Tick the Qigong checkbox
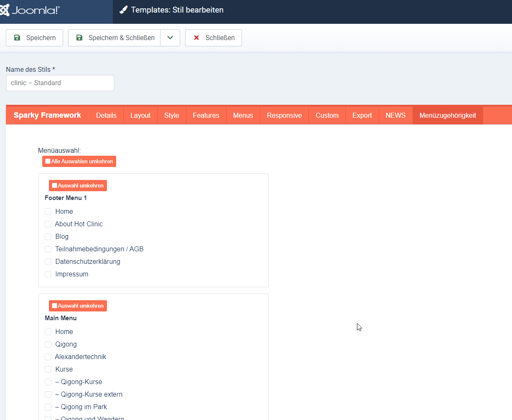This screenshot has height=420, width=512. coord(48,344)
